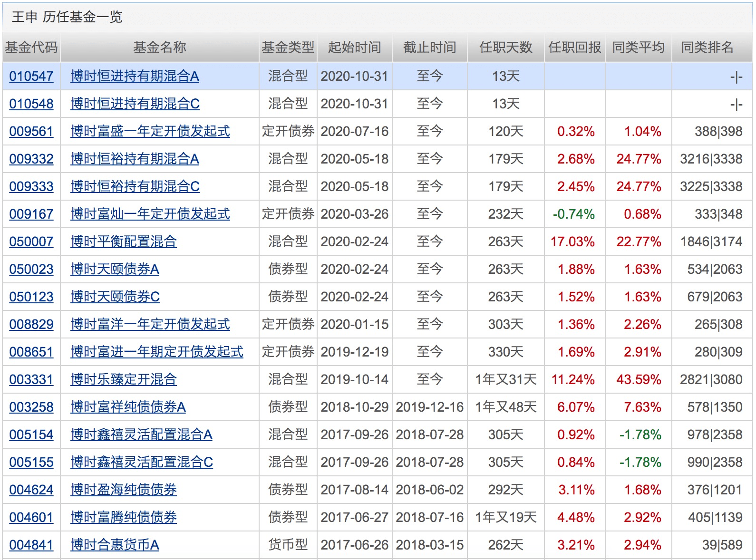The image size is (756, 560).
Task: Open fund 博时乐臻定开混合
Action: pyautogui.click(x=124, y=379)
